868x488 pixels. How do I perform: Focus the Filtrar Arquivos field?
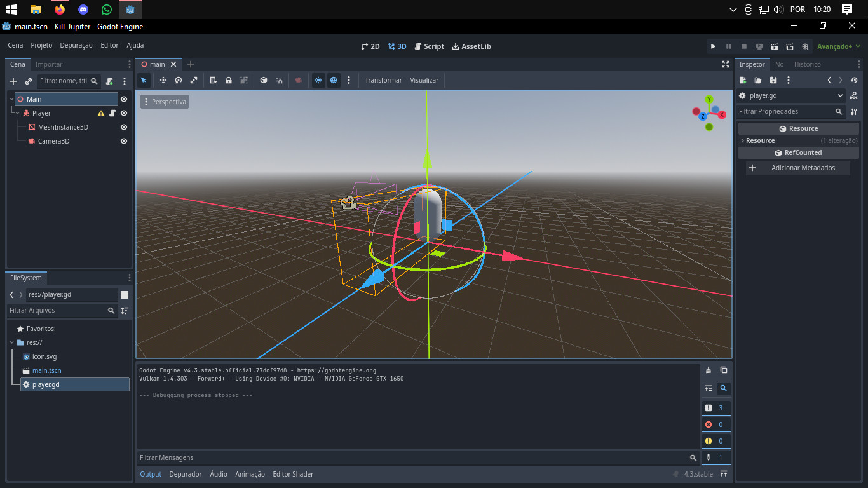[x=62, y=311]
